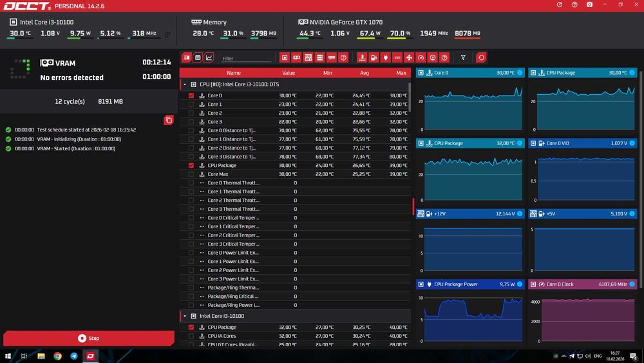Open info for the +5V graph
Viewport: 644px width, 363px height.
(x=632, y=214)
